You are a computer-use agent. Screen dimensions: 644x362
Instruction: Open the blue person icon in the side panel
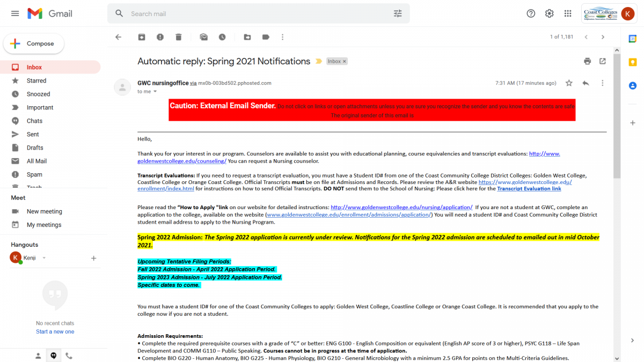(x=633, y=86)
